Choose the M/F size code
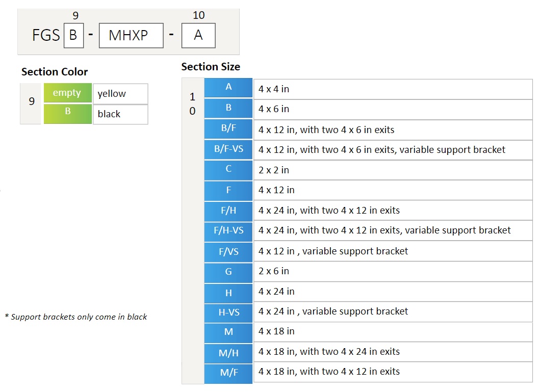The height and width of the screenshot is (392, 540). click(x=228, y=374)
